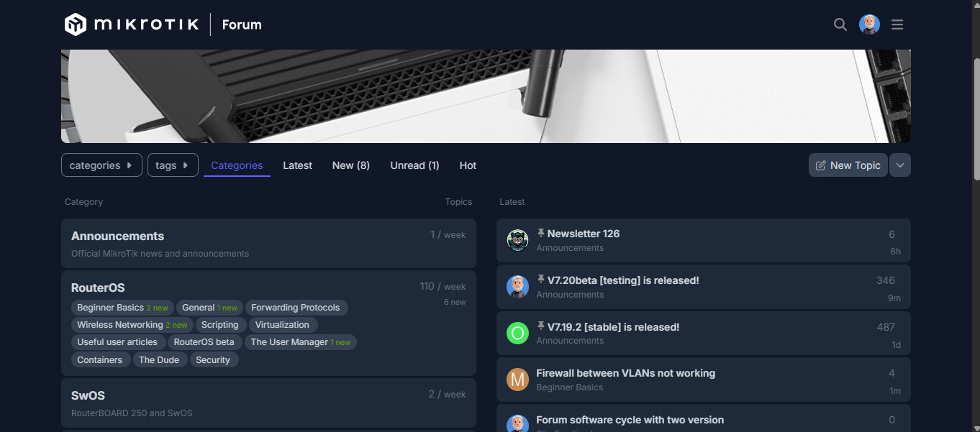Open the Security subcategory
This screenshot has width=980, height=432.
click(x=213, y=360)
